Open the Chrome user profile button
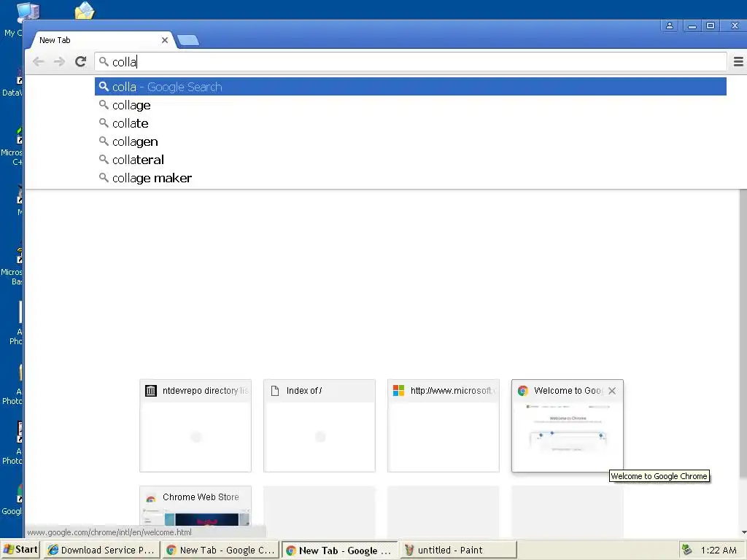 [x=670, y=26]
